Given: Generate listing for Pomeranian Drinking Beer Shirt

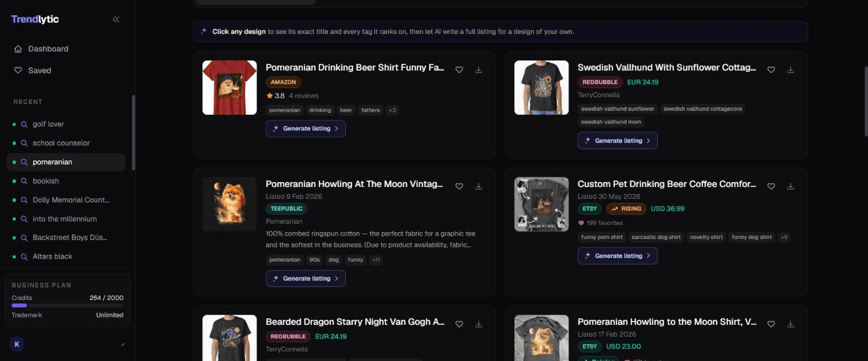Looking at the screenshot, I should pyautogui.click(x=306, y=129).
